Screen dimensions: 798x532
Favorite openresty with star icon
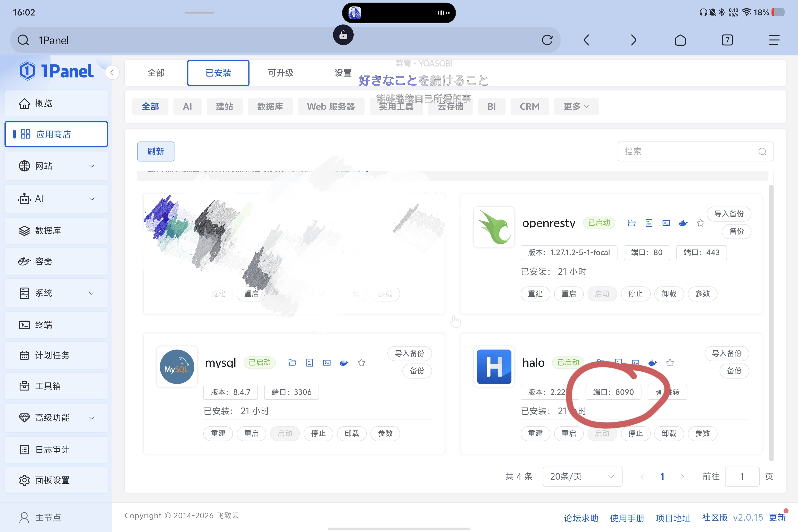(x=701, y=223)
